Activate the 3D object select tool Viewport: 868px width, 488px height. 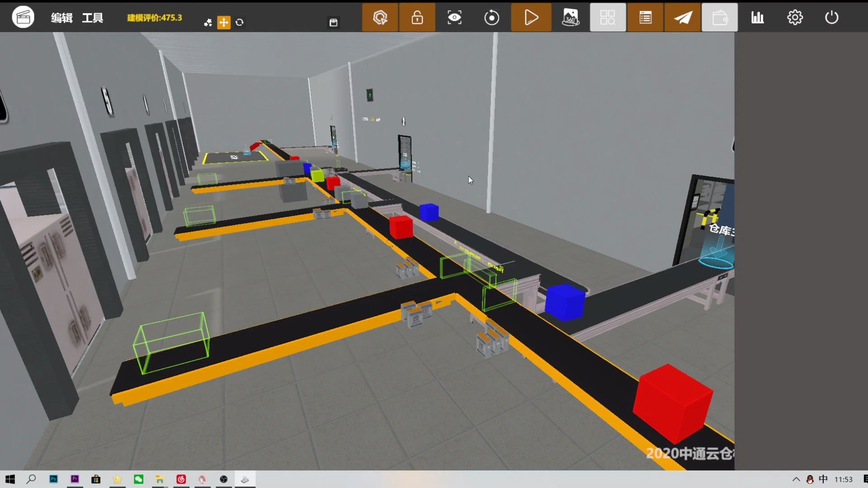click(380, 18)
